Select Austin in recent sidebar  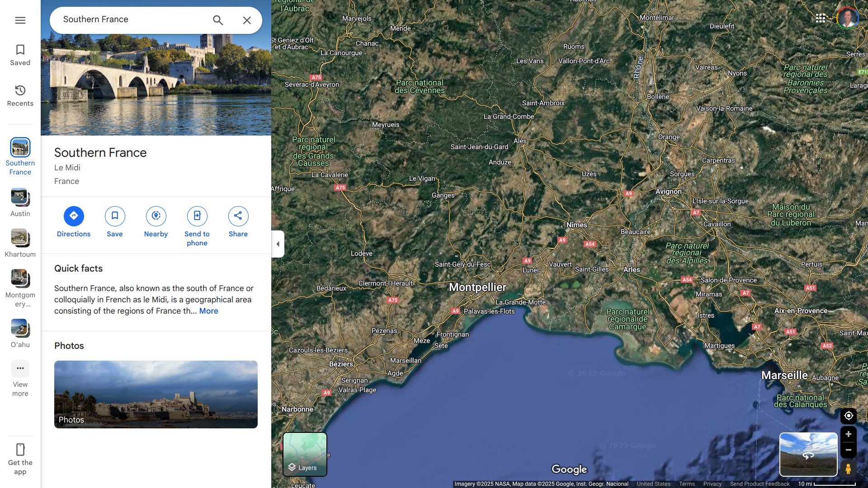click(x=20, y=198)
